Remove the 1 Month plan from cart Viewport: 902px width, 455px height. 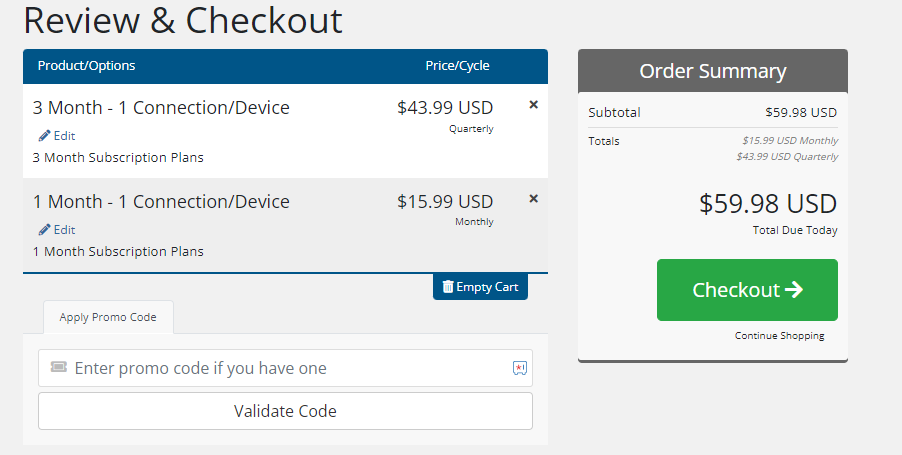[x=533, y=199]
